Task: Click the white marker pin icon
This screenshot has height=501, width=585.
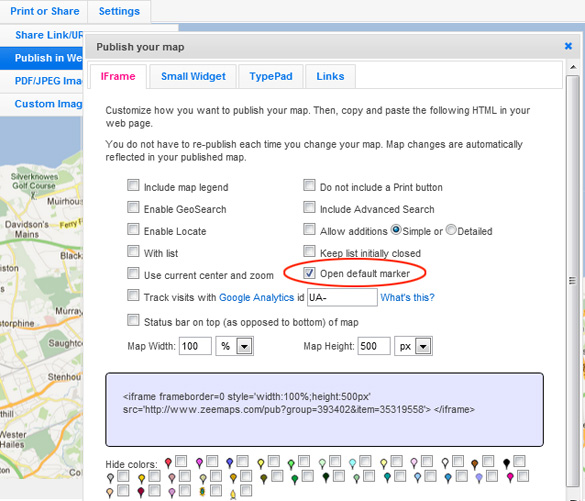Action: [x=445, y=463]
